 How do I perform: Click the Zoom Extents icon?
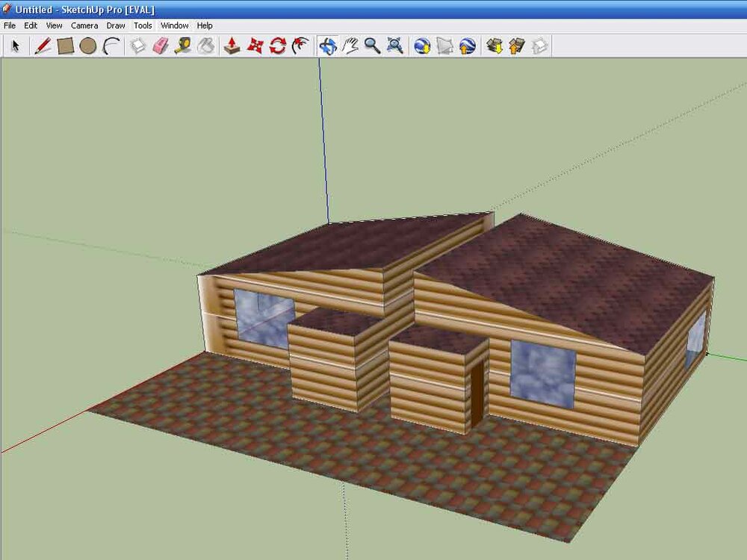pyautogui.click(x=395, y=46)
